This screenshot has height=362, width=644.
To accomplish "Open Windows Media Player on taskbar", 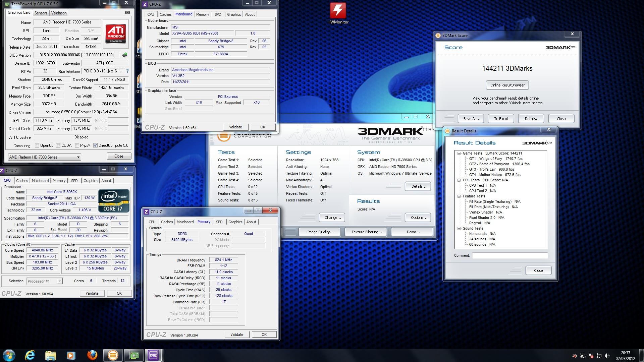I will click(71, 355).
